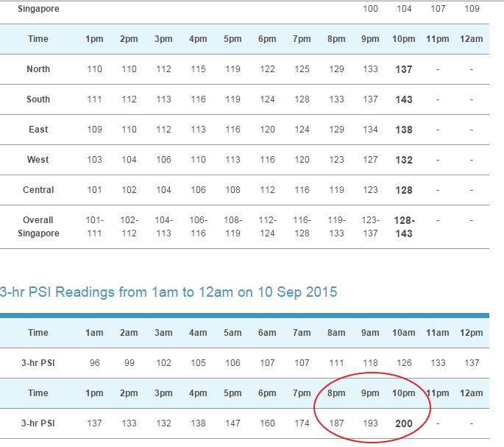Click the West region row label
This screenshot has height=447, width=504.
pyautogui.click(x=38, y=160)
